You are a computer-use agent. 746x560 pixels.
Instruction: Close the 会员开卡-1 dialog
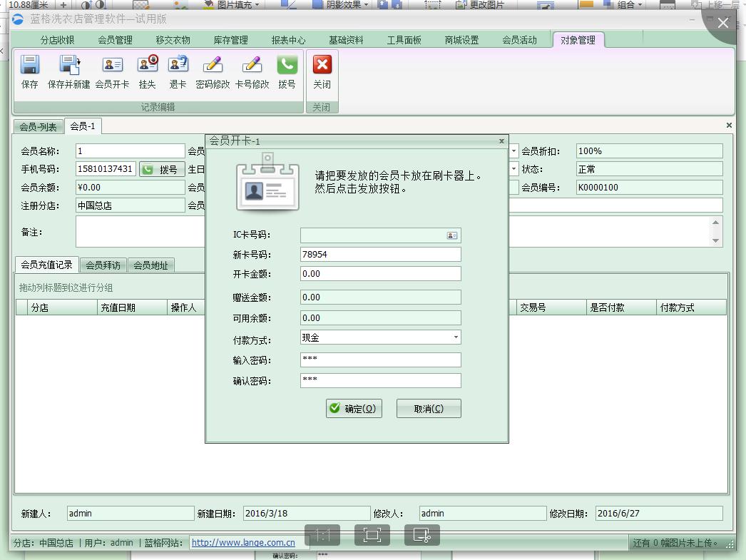pyautogui.click(x=501, y=141)
